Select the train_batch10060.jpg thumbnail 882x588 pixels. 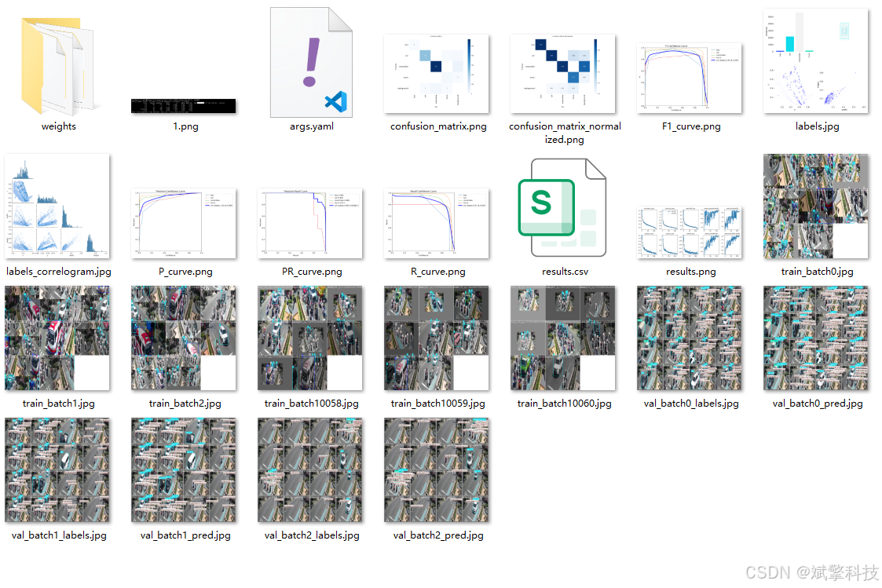pos(562,338)
